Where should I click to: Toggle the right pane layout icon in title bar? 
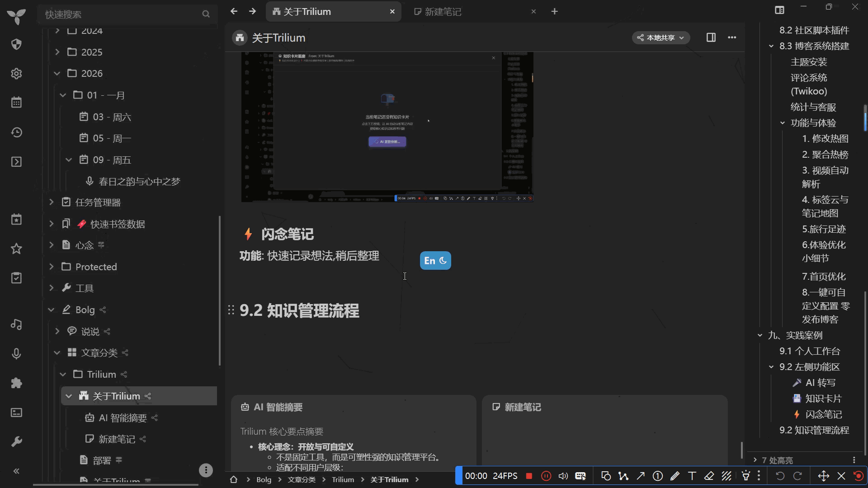click(x=779, y=9)
